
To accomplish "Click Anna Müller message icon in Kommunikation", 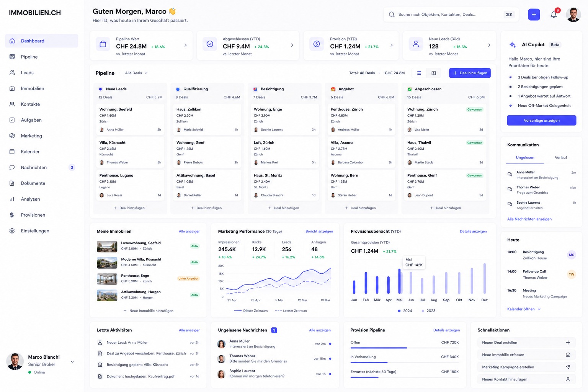I will pyautogui.click(x=510, y=174).
